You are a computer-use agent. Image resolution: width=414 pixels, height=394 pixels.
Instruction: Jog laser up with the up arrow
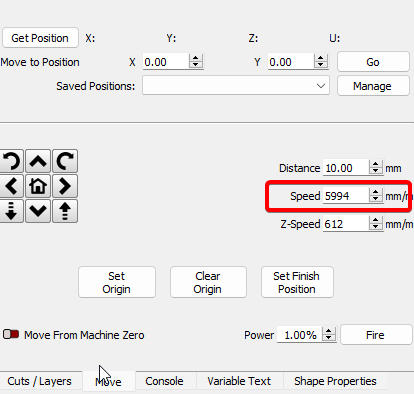[38, 161]
